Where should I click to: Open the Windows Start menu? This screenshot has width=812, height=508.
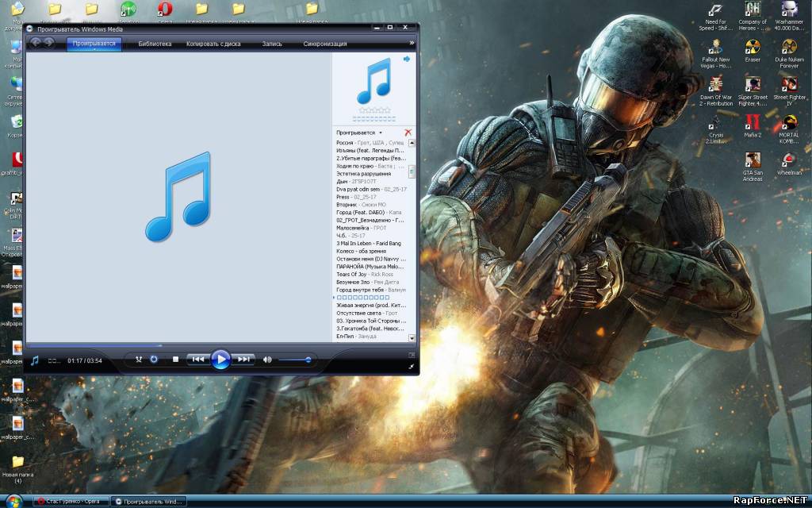[13, 502]
